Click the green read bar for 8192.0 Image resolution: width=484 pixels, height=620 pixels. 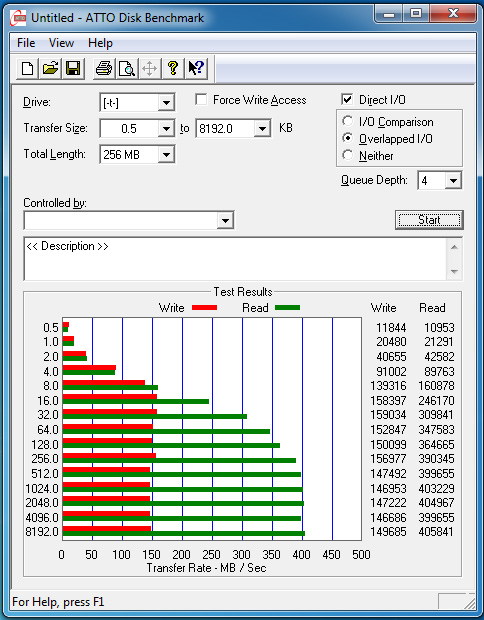[184, 534]
